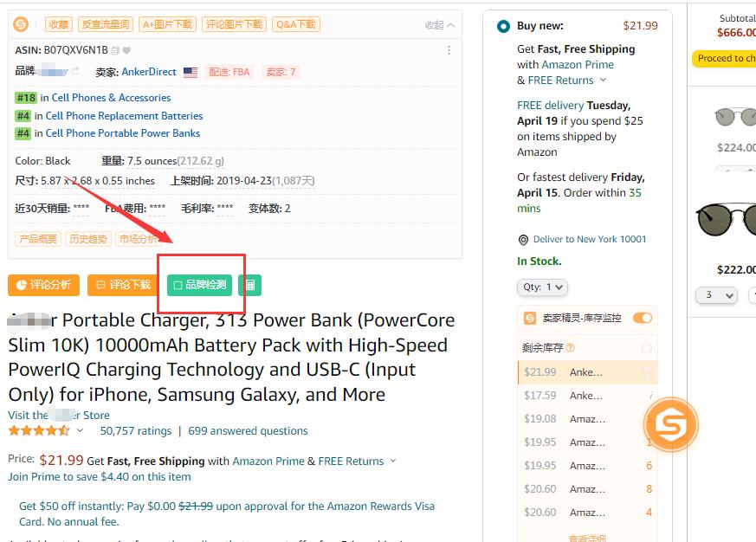
Task: Open the three-dot menu near the ASIN row
Action: tap(449, 48)
